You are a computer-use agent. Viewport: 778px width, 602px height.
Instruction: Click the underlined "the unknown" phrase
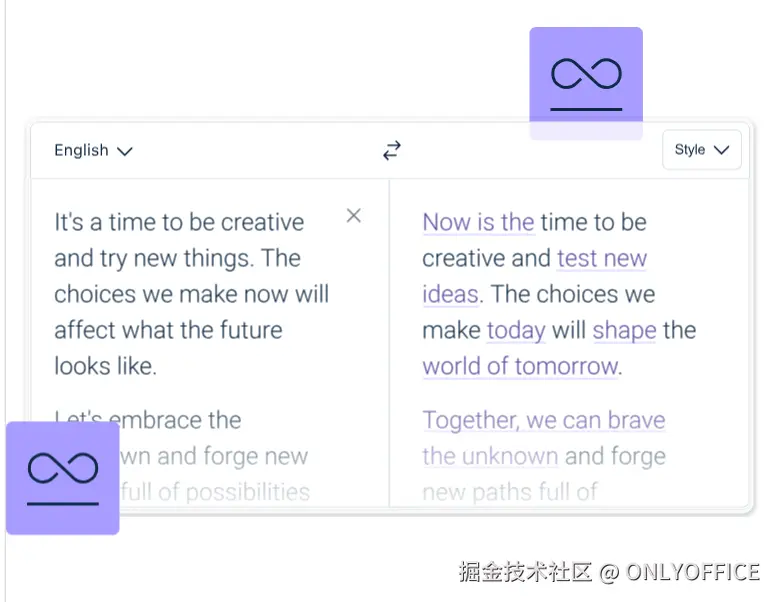click(490, 457)
